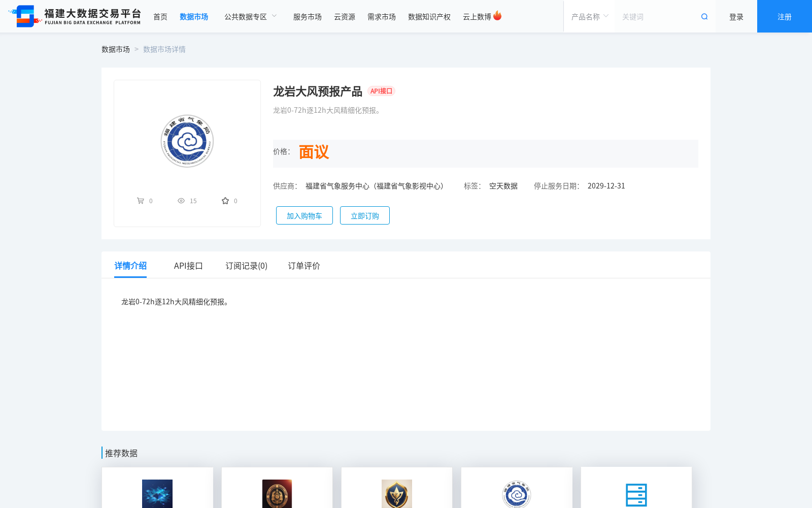812x508 pixels.
Task: Click the API接口 tag badge
Action: (381, 91)
